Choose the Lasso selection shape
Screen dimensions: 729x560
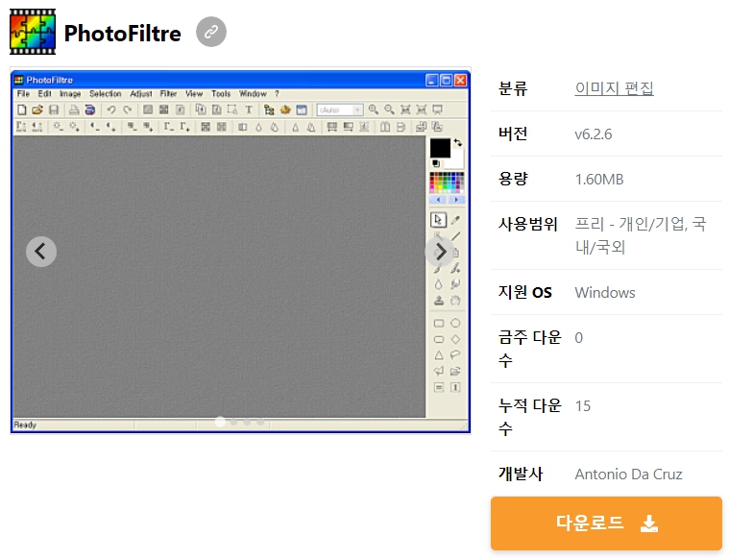(455, 354)
